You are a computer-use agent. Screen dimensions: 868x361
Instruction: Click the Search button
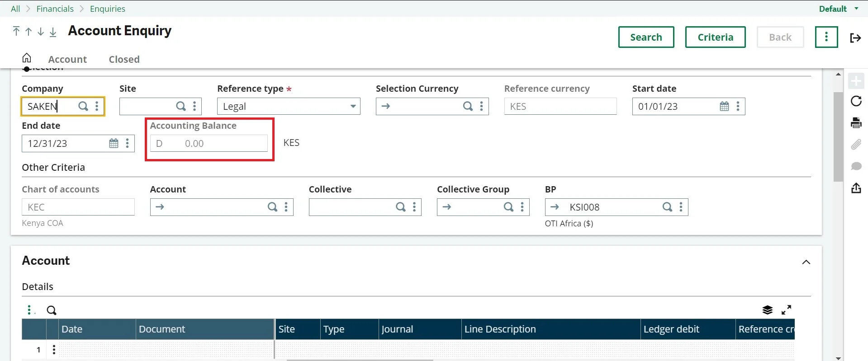[x=646, y=37]
